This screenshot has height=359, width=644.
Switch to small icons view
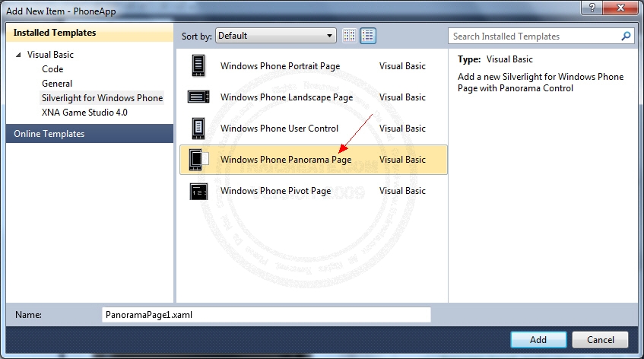tap(350, 36)
